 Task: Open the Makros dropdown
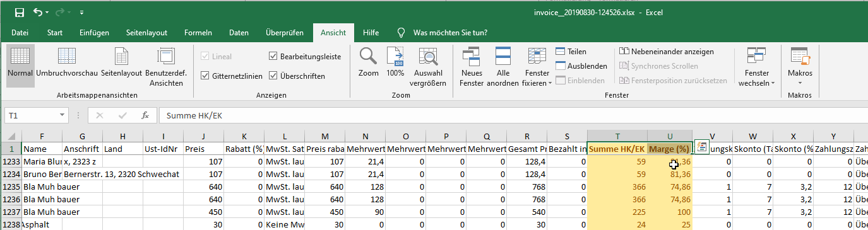(799, 66)
